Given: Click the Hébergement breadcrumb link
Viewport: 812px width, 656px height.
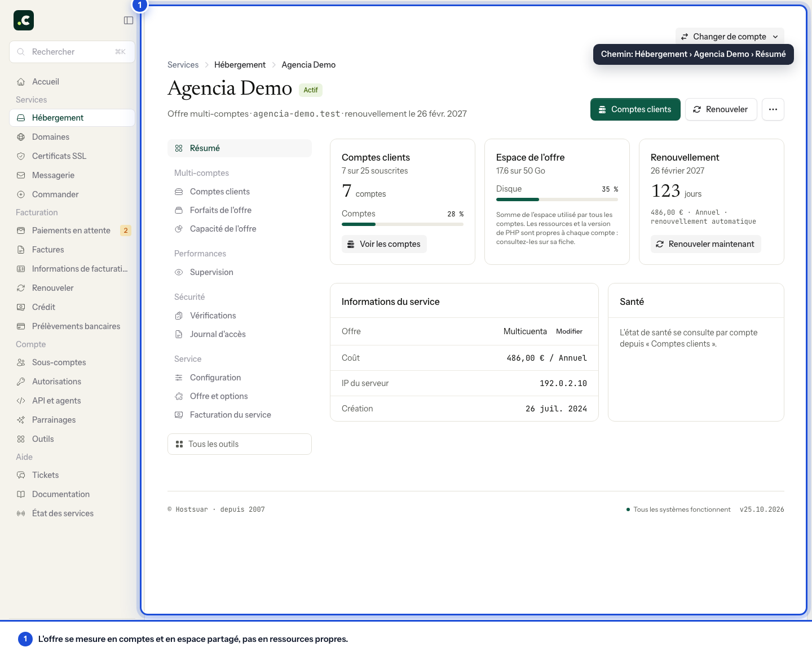Looking at the screenshot, I should pos(240,65).
